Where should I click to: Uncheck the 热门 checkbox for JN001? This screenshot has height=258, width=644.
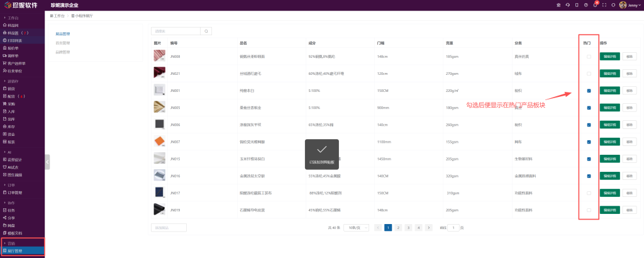[x=589, y=91]
